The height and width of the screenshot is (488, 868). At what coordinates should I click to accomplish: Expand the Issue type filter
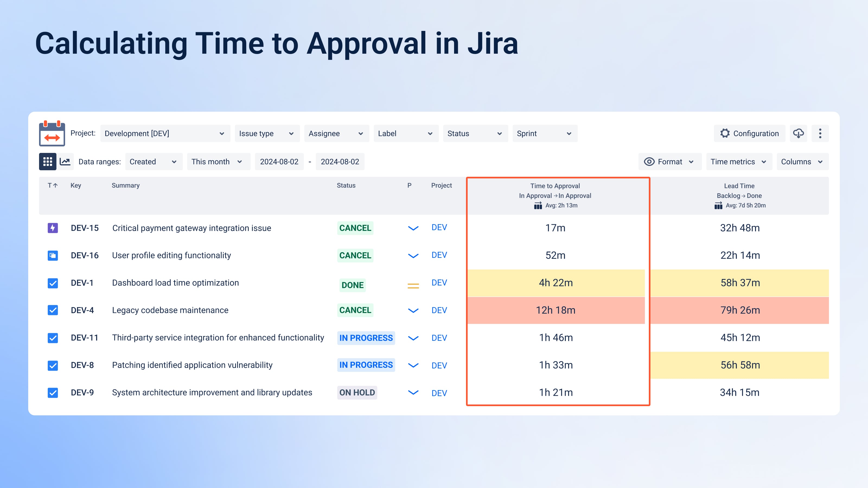(x=267, y=133)
